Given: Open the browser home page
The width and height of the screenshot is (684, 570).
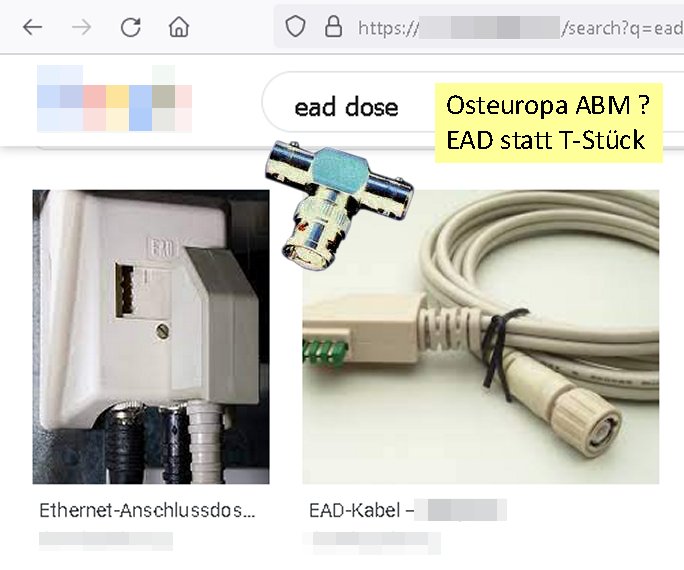Looking at the screenshot, I should (x=179, y=27).
